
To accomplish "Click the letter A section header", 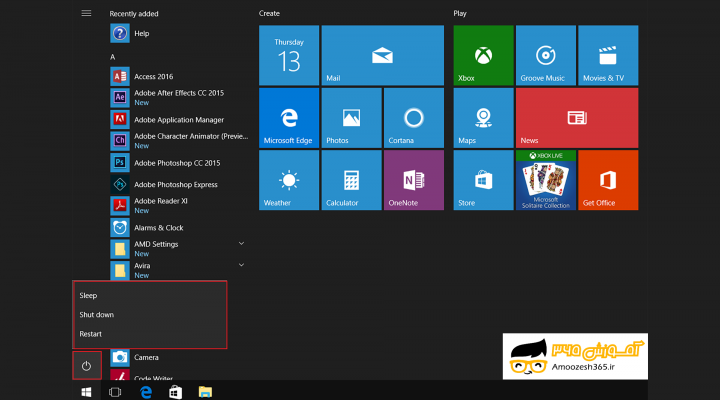I will 112,57.
